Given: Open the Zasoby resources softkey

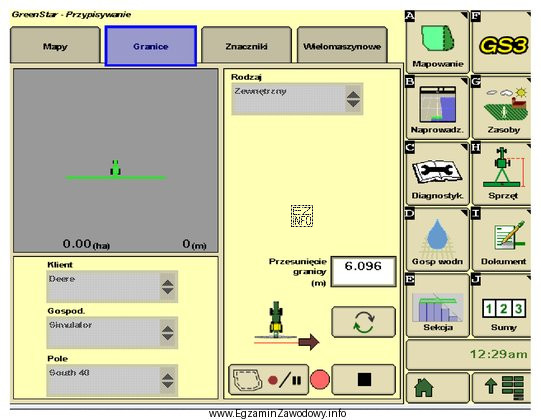Looking at the screenshot, I should point(502,108).
